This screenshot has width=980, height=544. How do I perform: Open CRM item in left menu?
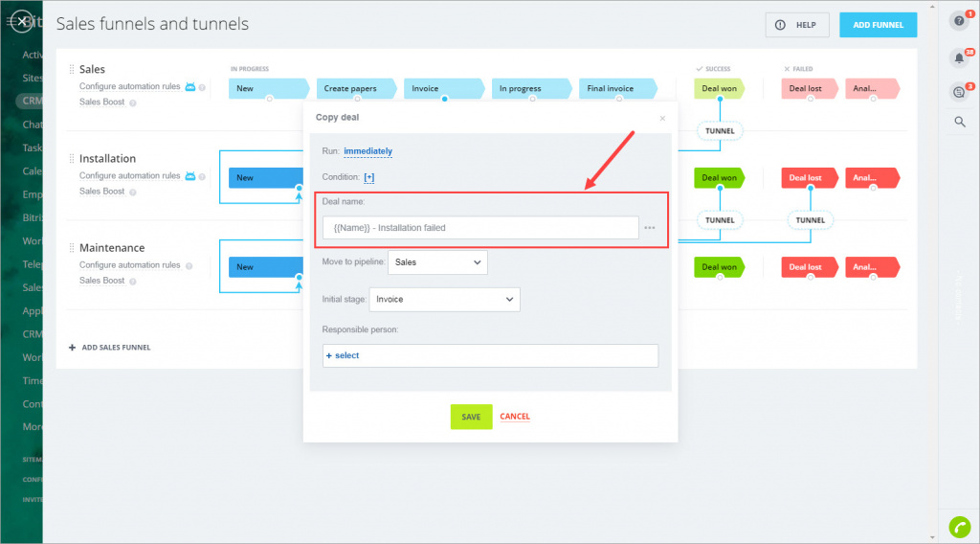click(x=33, y=101)
